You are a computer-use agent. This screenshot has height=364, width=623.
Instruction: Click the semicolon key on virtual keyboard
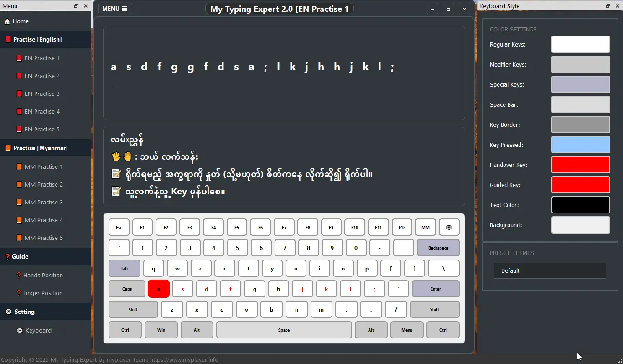click(375, 289)
